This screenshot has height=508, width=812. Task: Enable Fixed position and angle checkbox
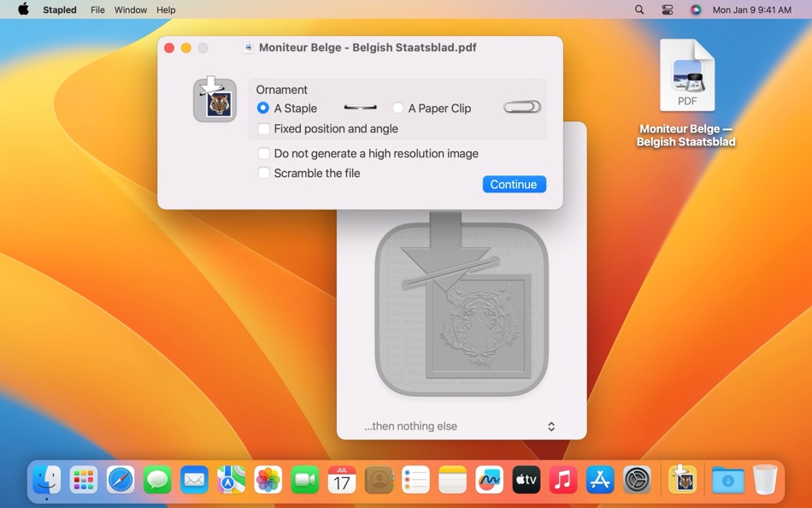click(263, 128)
